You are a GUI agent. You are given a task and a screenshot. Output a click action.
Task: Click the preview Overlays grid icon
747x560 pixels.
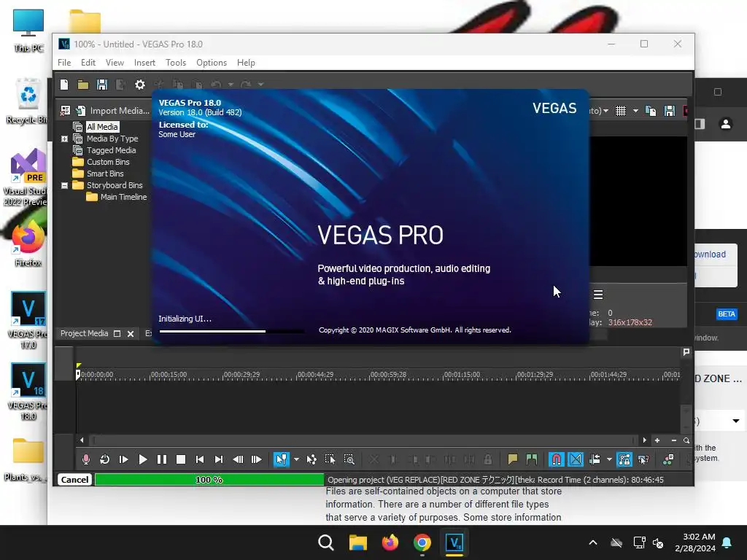click(x=620, y=111)
